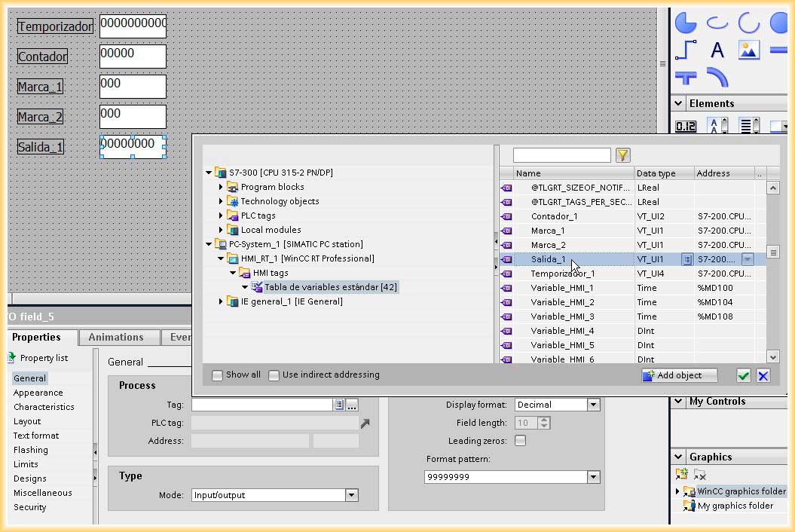Select the Temporizador_1 tag row

coord(632,274)
